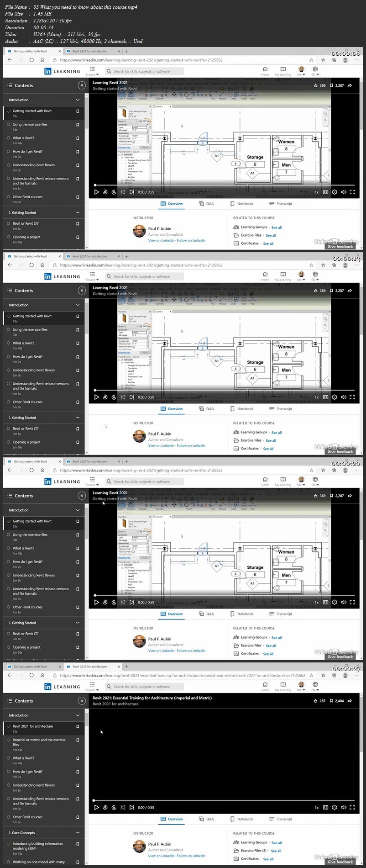
Task: Select the 'Getting started with Revit' browser tab in the 00:00:27 frame
Action: (31, 667)
